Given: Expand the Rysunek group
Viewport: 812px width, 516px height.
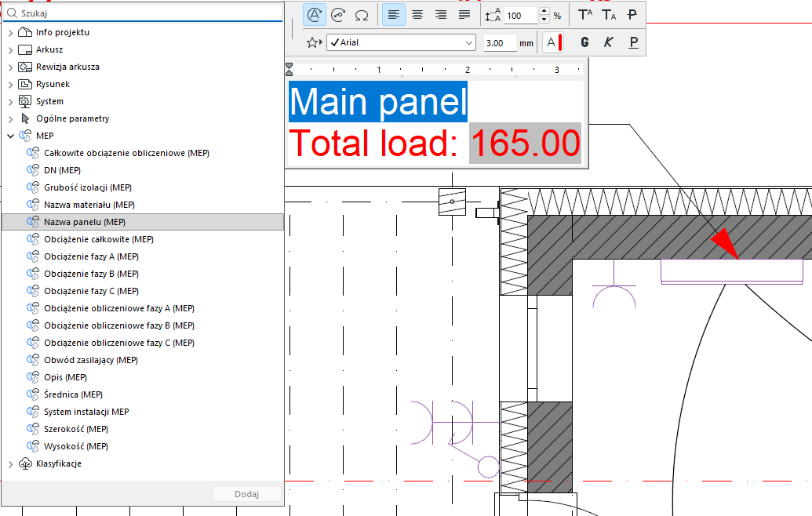Looking at the screenshot, I should point(10,85).
